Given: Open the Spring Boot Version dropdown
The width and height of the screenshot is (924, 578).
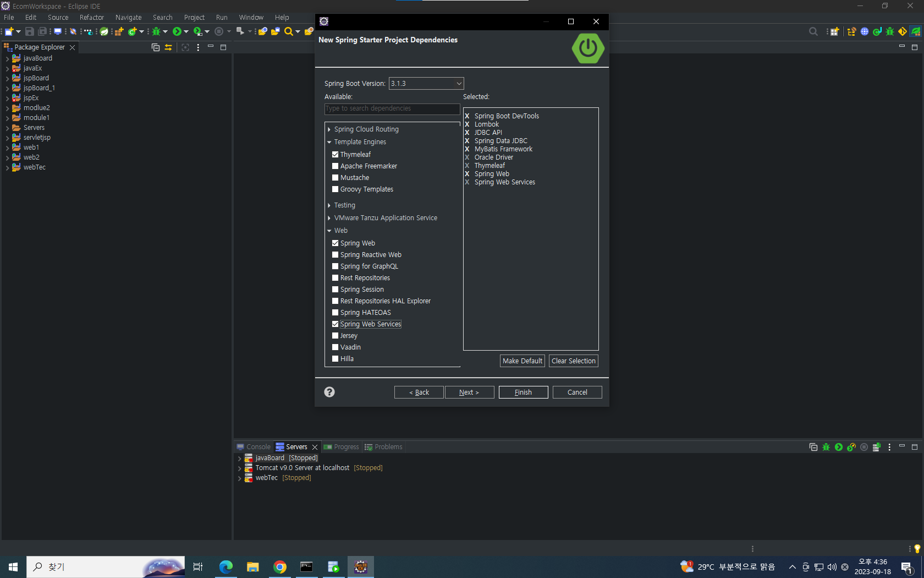Looking at the screenshot, I should [x=426, y=84].
